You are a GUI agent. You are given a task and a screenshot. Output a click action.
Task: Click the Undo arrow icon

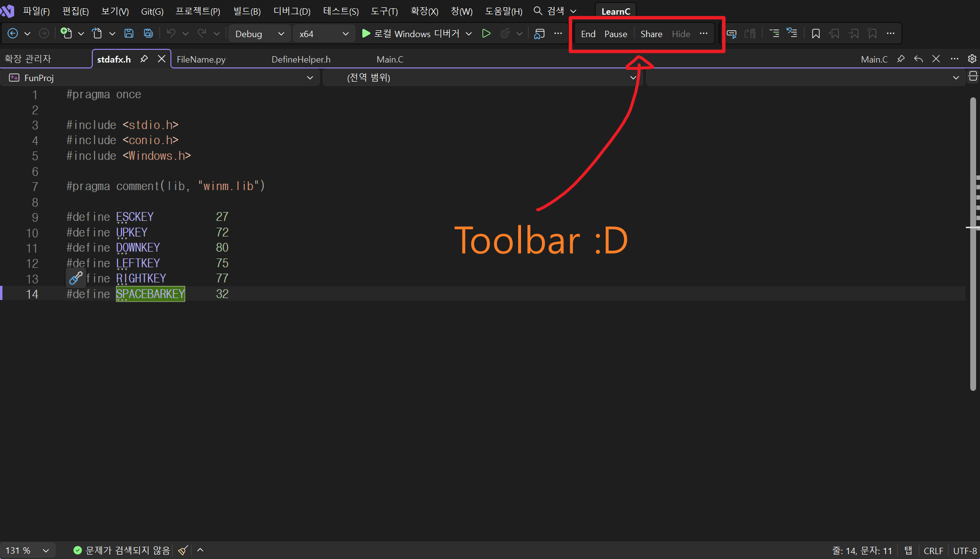pos(171,33)
